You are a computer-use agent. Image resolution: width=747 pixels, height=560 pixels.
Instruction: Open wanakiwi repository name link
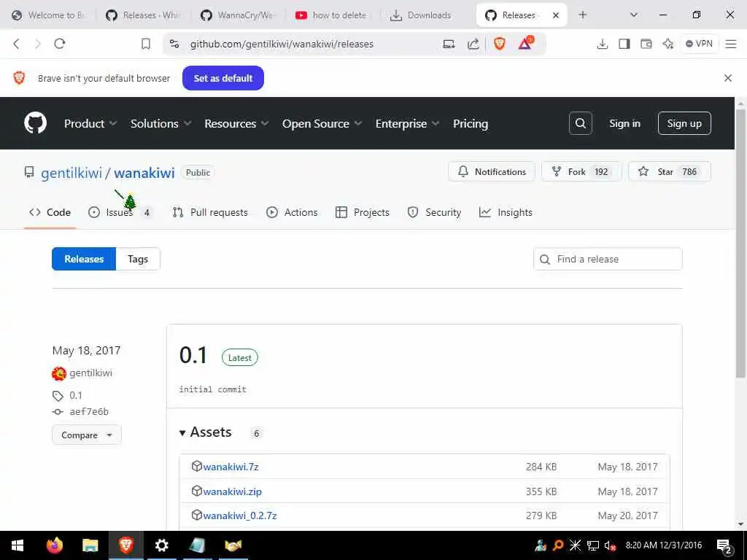[x=144, y=173]
